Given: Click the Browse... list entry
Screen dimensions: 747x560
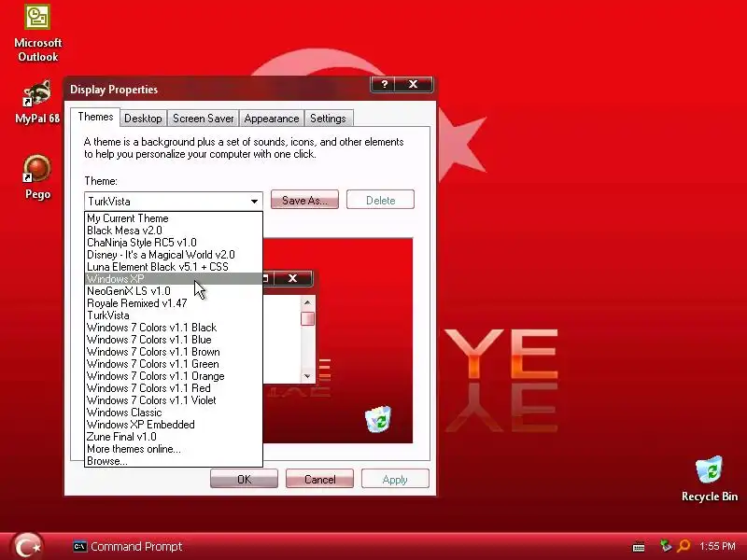Looking at the screenshot, I should [174, 461].
